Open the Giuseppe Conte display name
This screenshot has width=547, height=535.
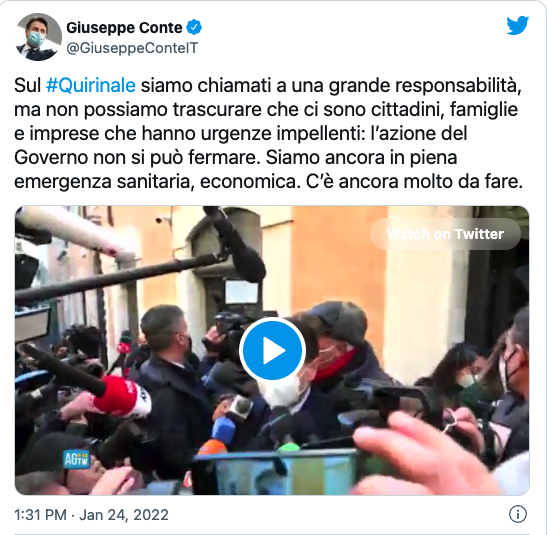(124, 28)
